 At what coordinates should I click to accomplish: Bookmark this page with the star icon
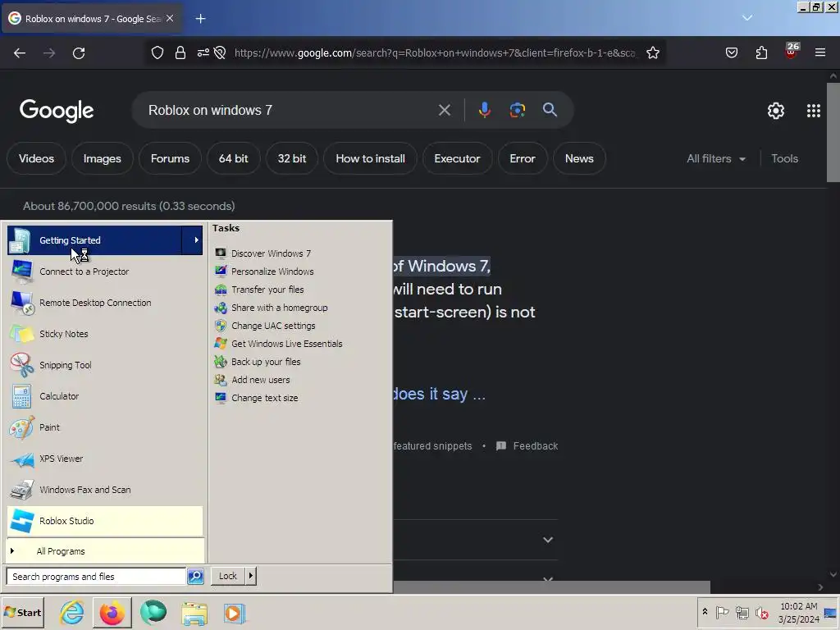(652, 52)
